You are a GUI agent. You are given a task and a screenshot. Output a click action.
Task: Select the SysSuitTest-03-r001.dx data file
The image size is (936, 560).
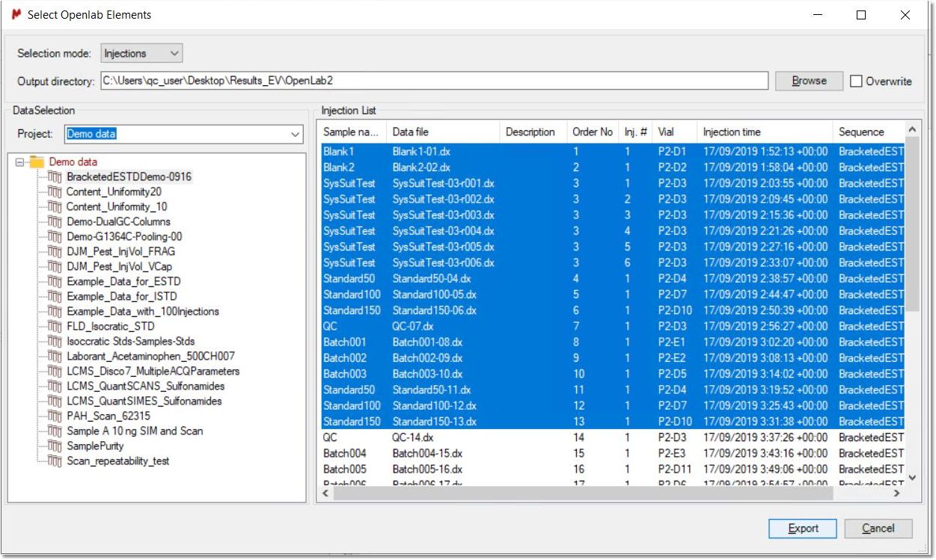tap(443, 183)
